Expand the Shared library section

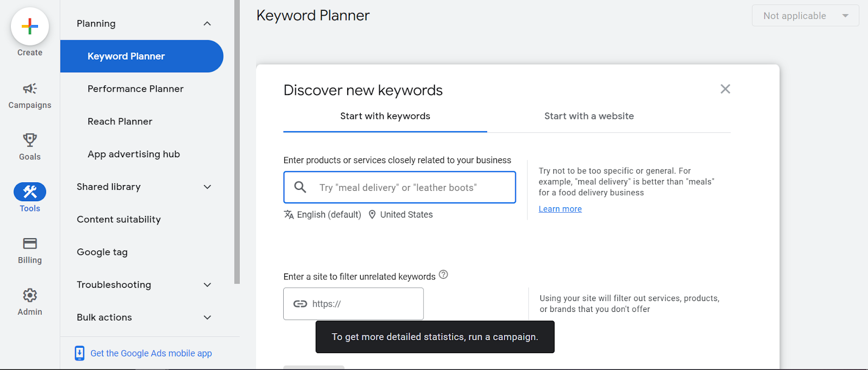point(207,187)
